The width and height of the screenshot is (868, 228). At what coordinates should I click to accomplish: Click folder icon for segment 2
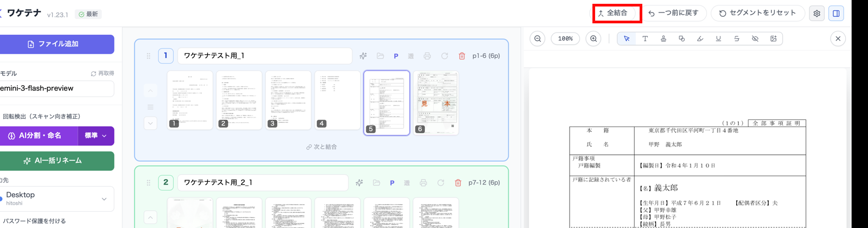[376, 183]
